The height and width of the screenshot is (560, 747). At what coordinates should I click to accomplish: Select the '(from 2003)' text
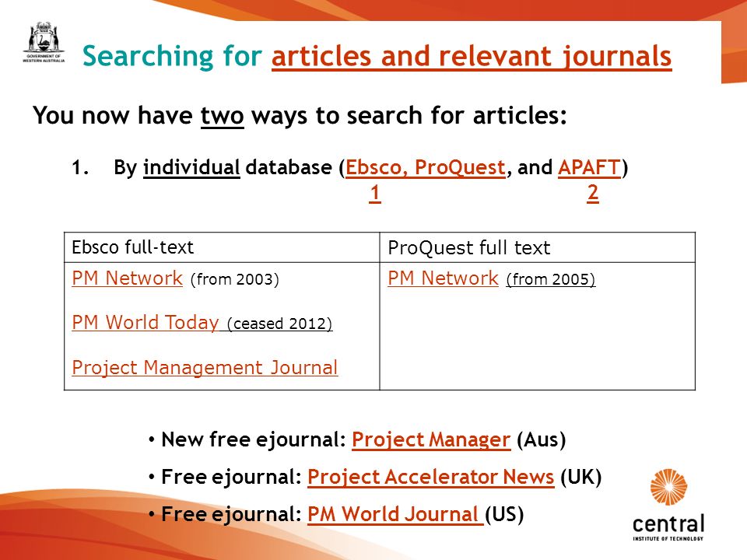point(234,279)
